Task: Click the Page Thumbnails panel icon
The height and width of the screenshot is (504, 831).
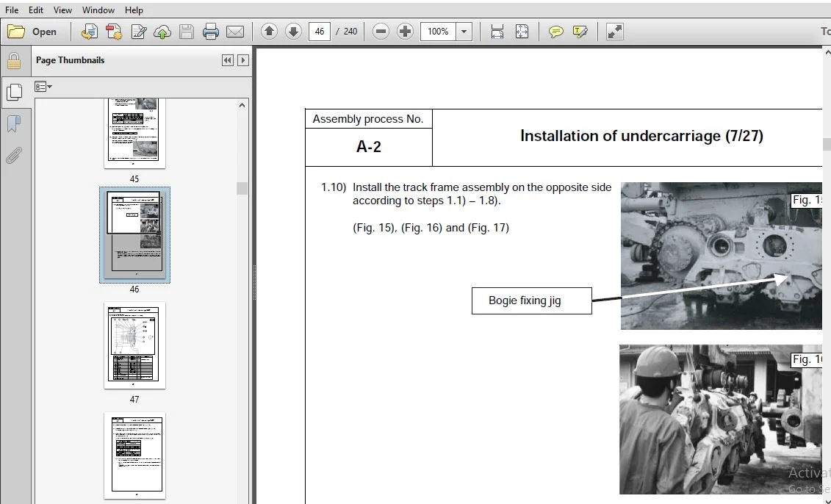Action: point(14,92)
